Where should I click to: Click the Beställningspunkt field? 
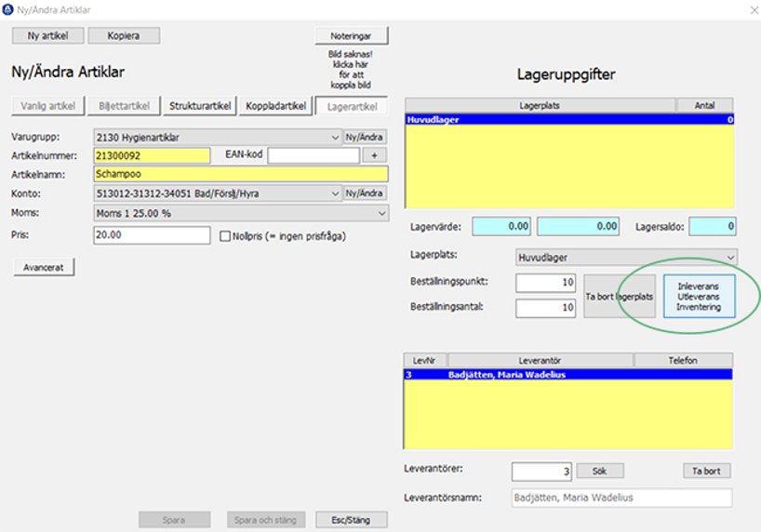545,283
